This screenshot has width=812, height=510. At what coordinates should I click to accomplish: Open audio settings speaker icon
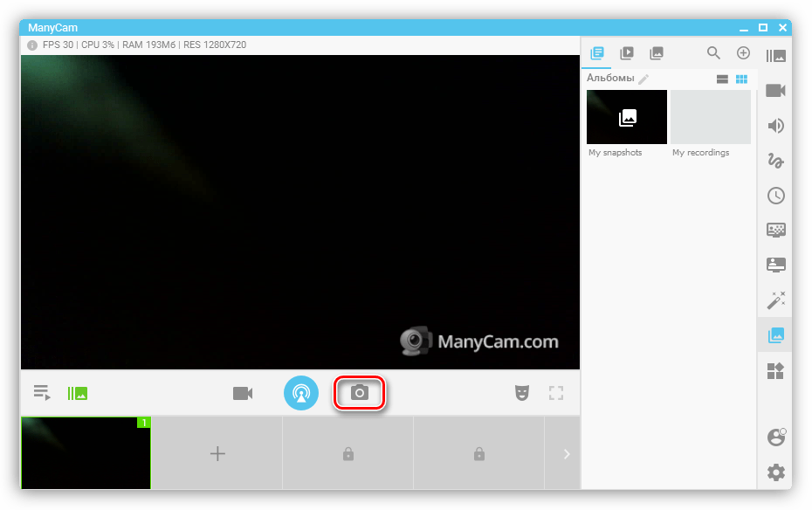pos(775,126)
